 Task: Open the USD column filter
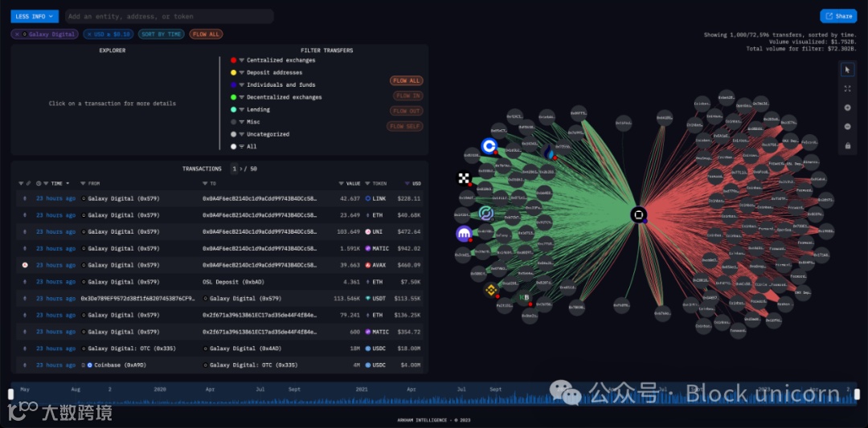click(x=407, y=183)
